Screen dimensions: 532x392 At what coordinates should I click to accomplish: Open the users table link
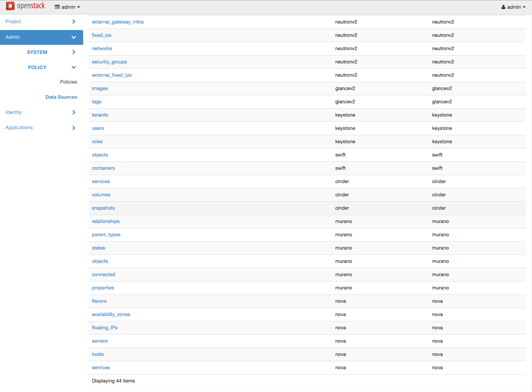click(x=98, y=128)
